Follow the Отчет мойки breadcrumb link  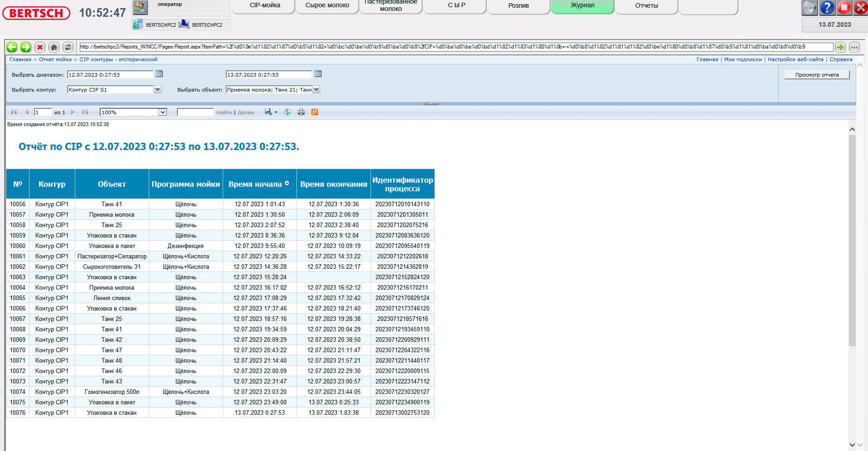click(x=55, y=59)
